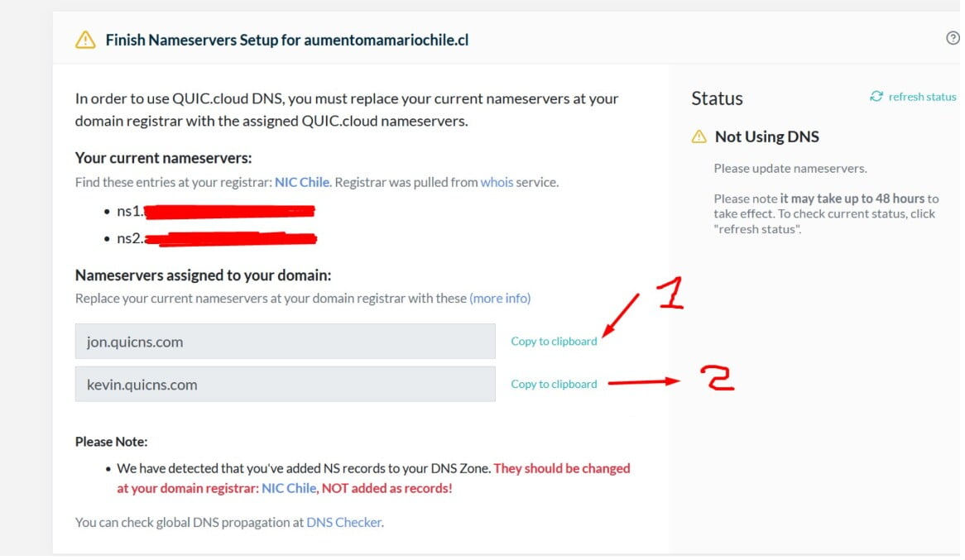Click the refresh status text link
Viewport: 965px width, 560px height.
pos(922,97)
